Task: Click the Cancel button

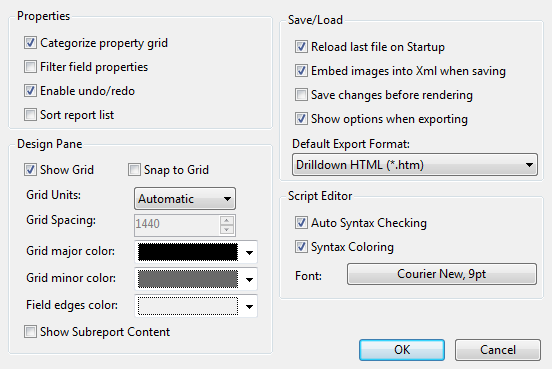Action: [x=498, y=350]
